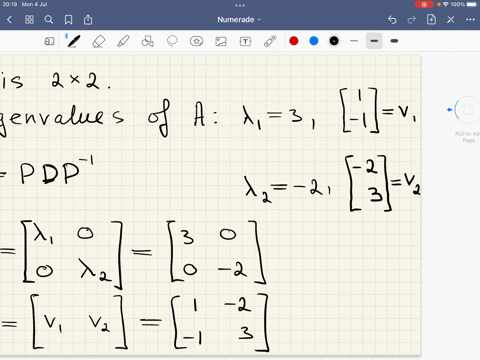Select the Eraser tool
Image resolution: width=480 pixels, height=360 pixels.
tap(98, 41)
